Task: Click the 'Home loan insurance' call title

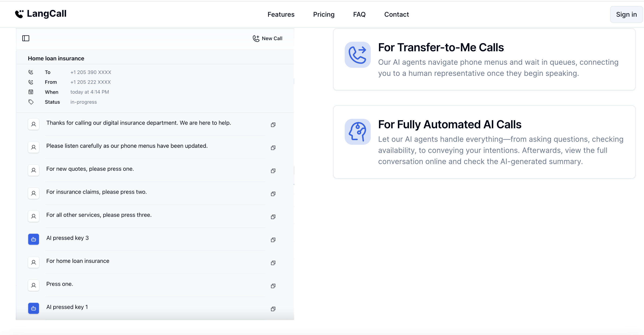Action: point(56,58)
